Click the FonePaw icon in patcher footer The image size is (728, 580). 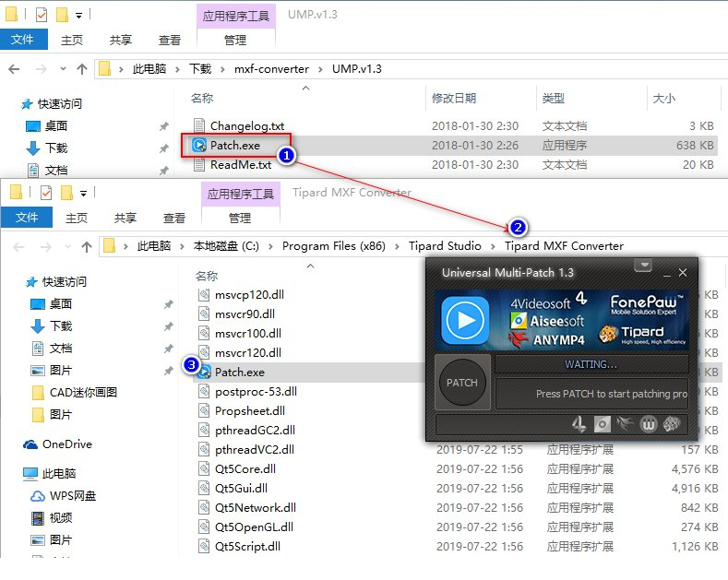649,424
